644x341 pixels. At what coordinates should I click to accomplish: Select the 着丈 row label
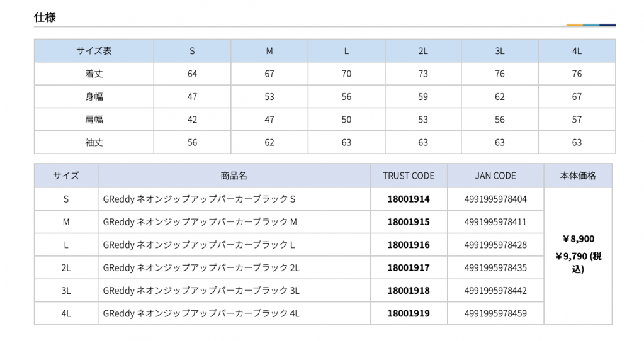coord(94,74)
